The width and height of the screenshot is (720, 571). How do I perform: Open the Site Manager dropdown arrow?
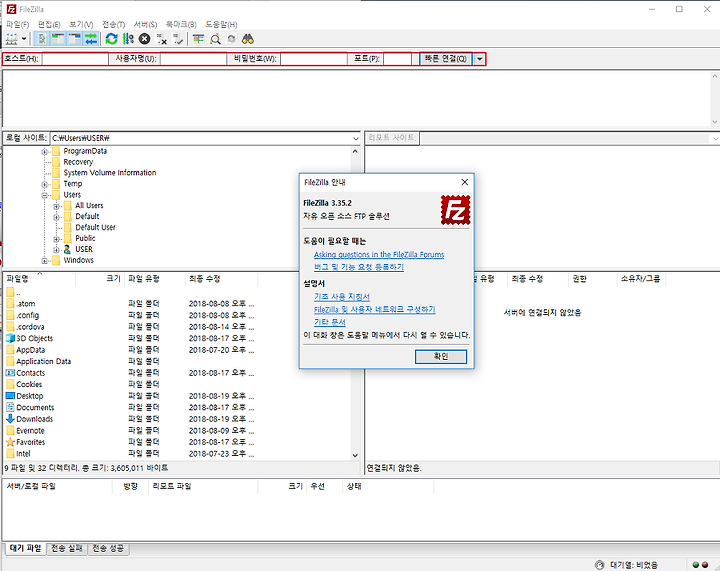(x=24, y=39)
